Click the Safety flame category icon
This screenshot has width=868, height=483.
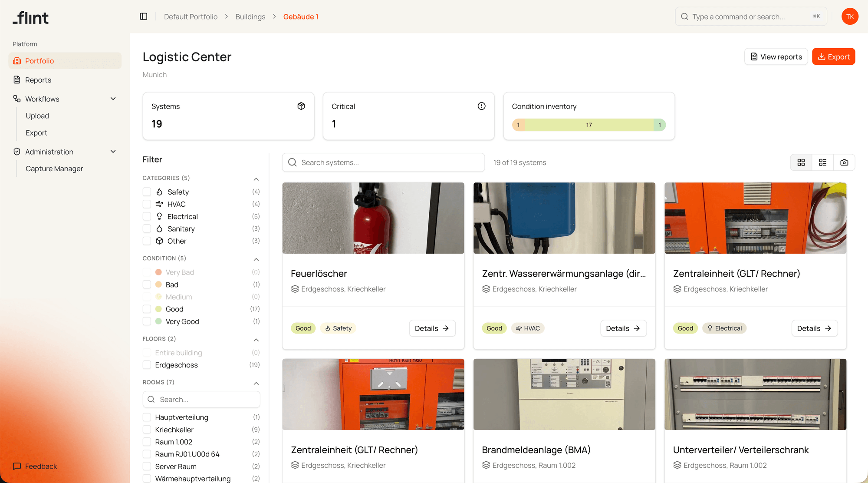click(x=159, y=192)
